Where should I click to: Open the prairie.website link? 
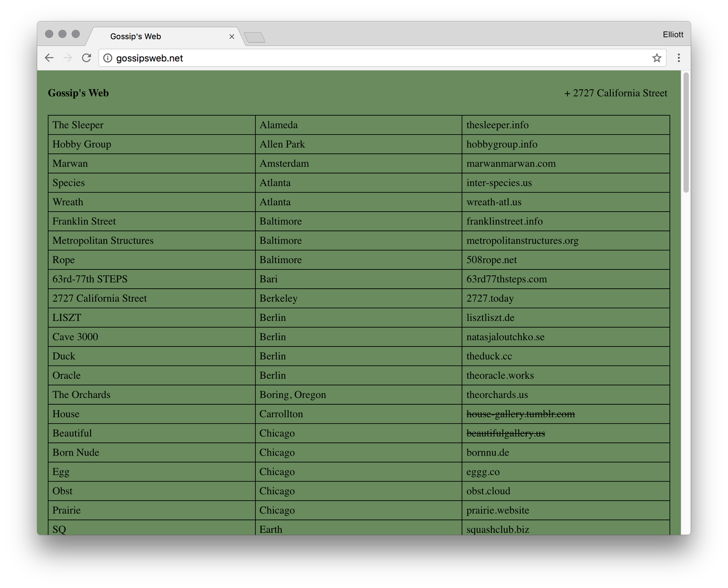tap(497, 511)
